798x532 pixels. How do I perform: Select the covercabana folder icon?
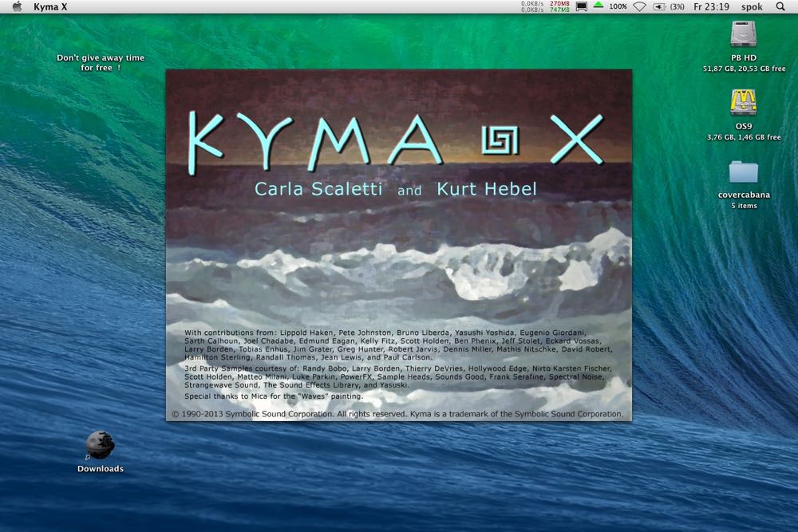[x=744, y=172]
